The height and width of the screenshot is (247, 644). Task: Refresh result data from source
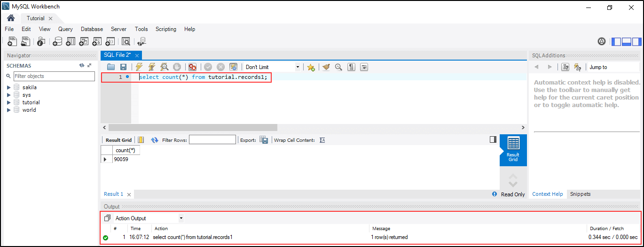tap(155, 140)
